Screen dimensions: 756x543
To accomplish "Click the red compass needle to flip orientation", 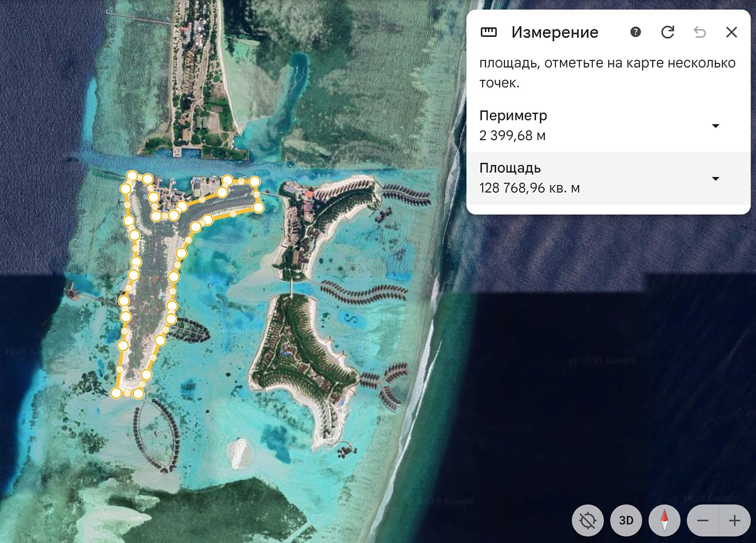I will pos(665,520).
